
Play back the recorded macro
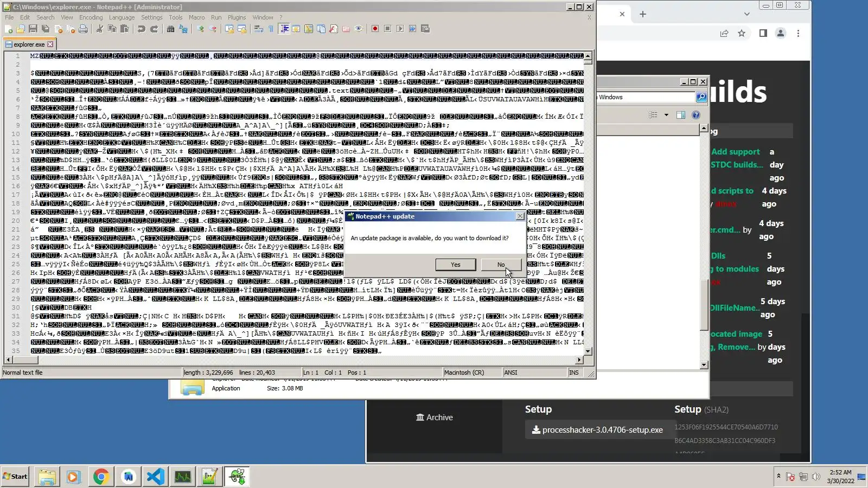(x=400, y=29)
